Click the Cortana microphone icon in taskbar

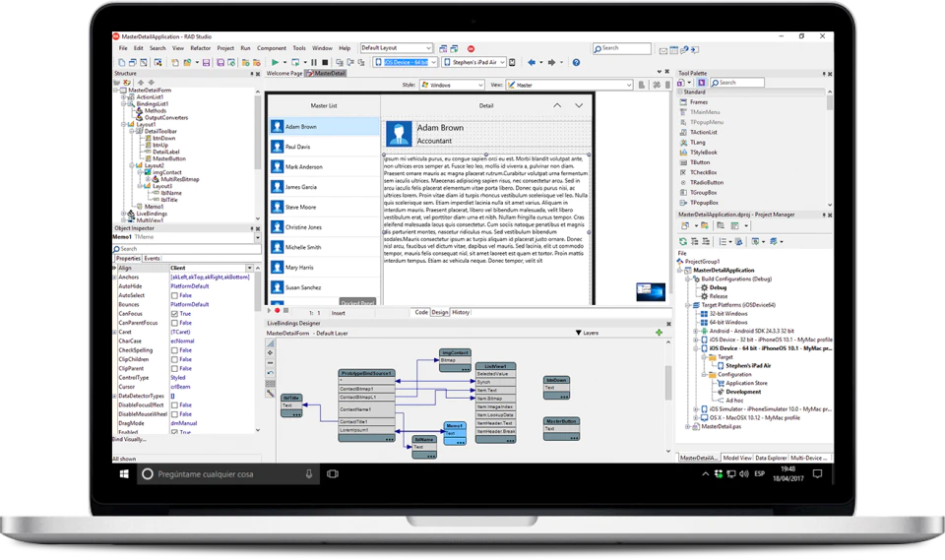click(308, 474)
